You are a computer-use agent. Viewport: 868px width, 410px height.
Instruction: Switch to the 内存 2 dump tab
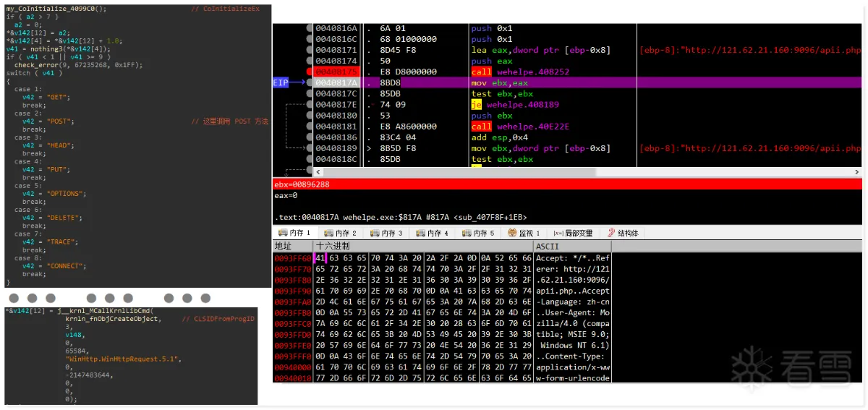click(x=341, y=233)
